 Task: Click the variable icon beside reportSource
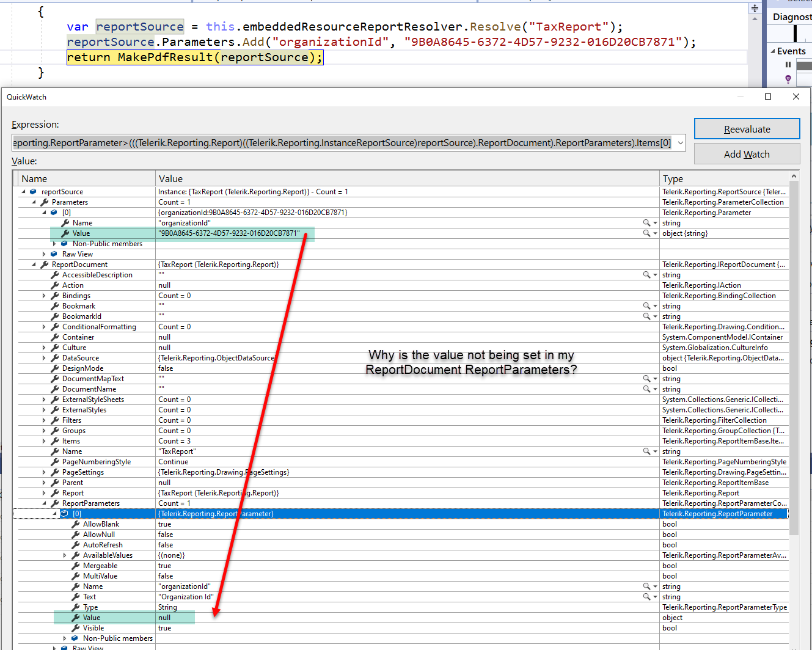pyautogui.click(x=34, y=192)
